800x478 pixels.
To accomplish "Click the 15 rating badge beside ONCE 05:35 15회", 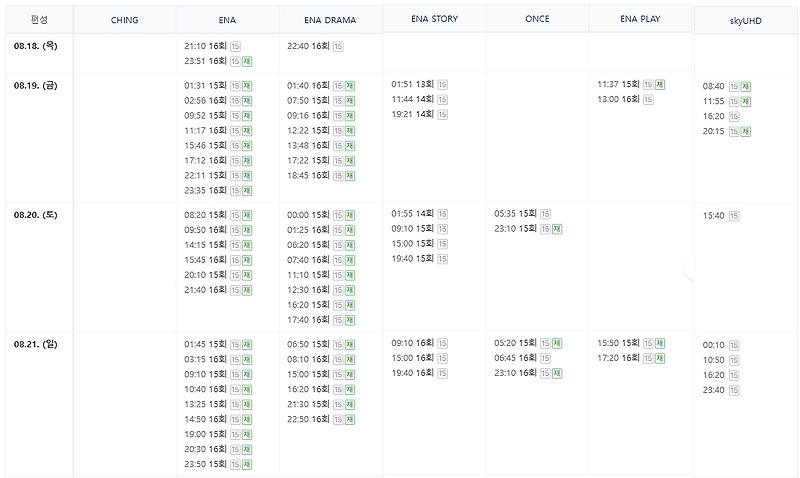I will point(545,214).
